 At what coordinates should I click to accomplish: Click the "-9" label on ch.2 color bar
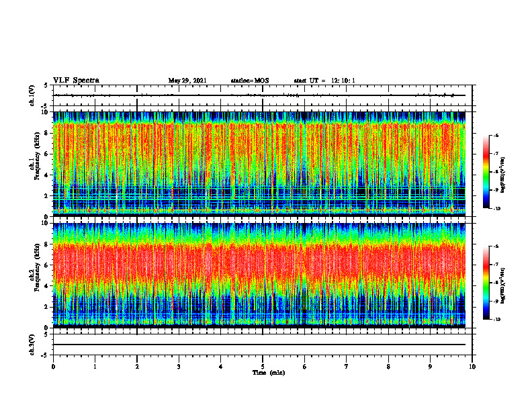[496, 301]
